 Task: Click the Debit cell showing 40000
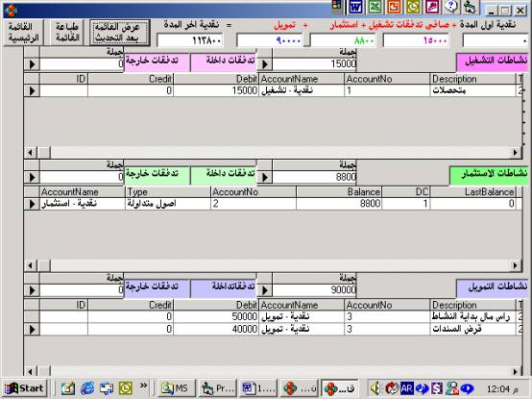216,330
